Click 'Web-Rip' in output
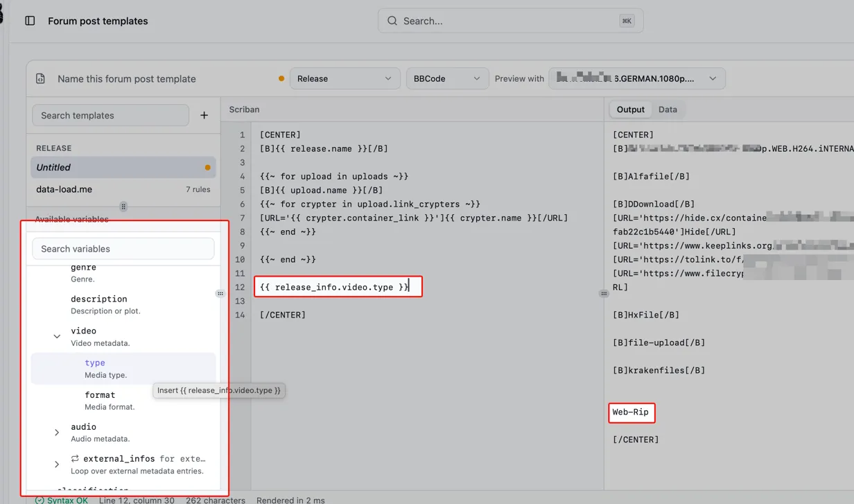This screenshot has height=504, width=854. [631, 412]
